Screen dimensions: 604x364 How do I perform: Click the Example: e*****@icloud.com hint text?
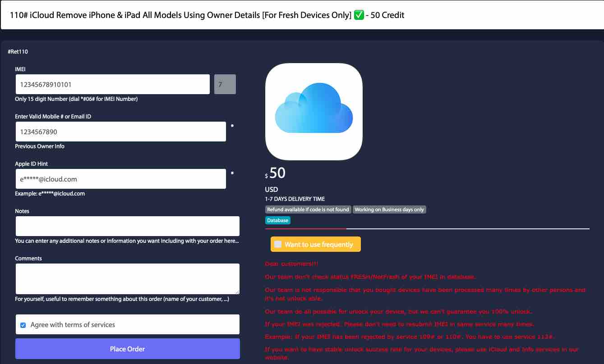[50, 194]
